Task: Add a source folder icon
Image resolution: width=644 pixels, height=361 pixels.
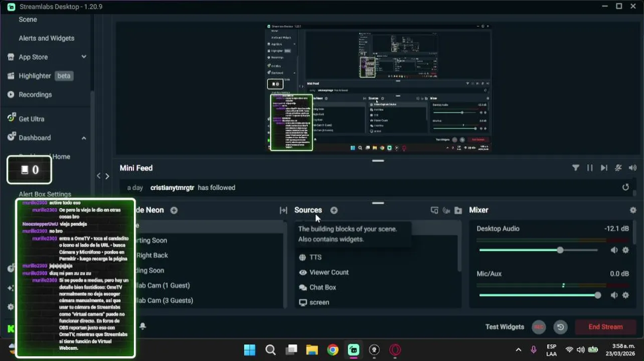Action: [x=458, y=211]
